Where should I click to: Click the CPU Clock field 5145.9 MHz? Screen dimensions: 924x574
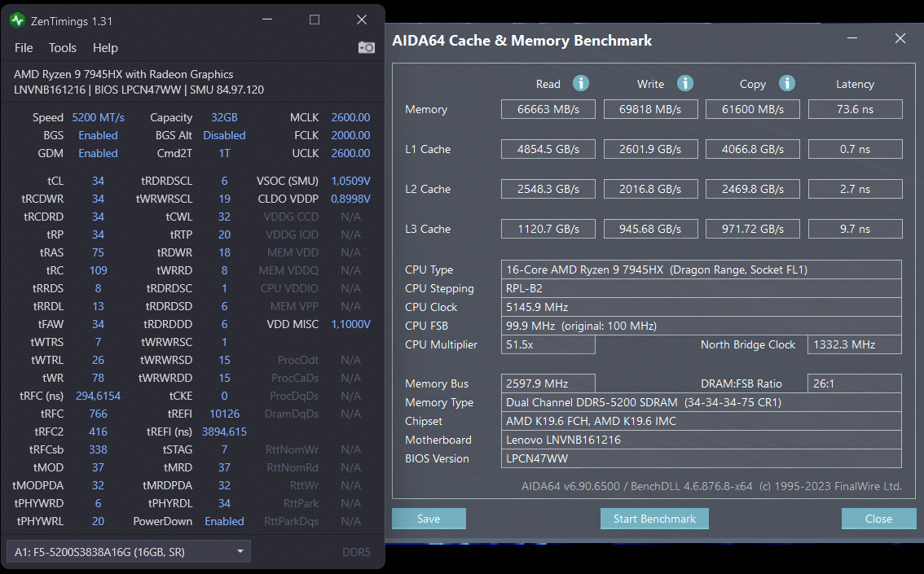702,307
